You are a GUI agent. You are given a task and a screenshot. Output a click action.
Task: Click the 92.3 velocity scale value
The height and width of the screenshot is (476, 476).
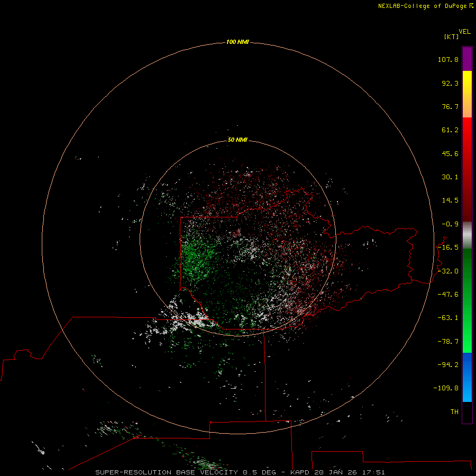(x=450, y=83)
